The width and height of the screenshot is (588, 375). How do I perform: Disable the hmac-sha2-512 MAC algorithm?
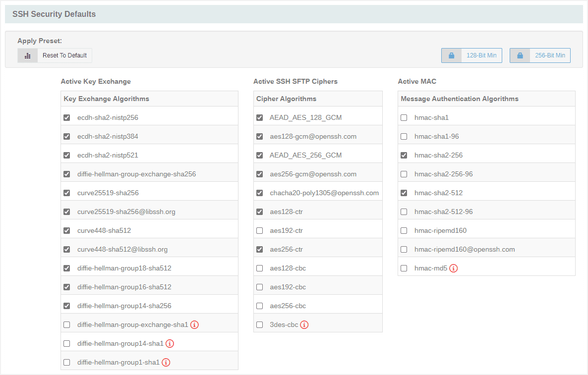coord(404,193)
